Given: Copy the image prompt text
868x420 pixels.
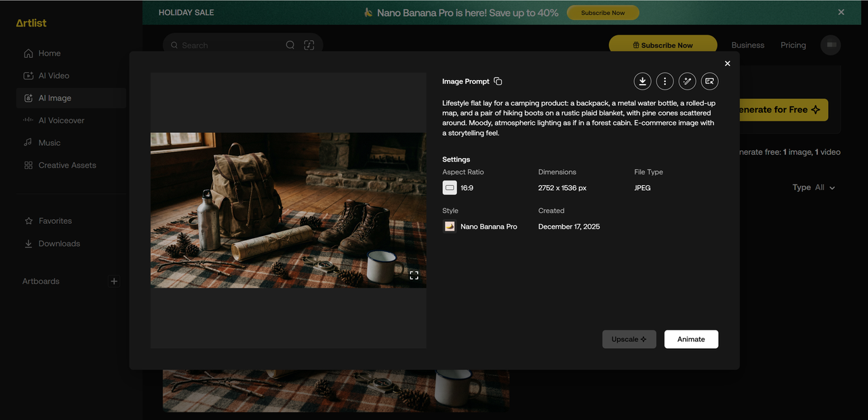Looking at the screenshot, I should [498, 81].
